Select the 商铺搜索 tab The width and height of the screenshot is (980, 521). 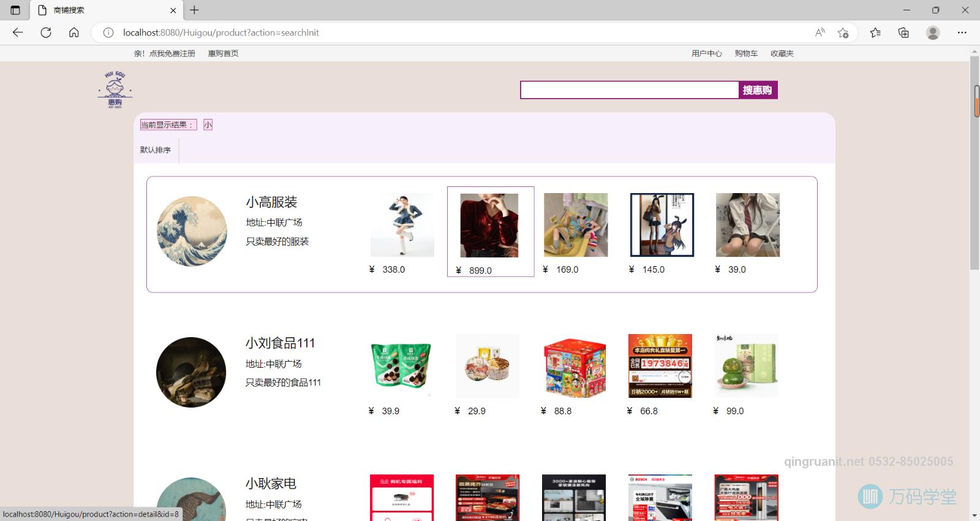point(107,10)
